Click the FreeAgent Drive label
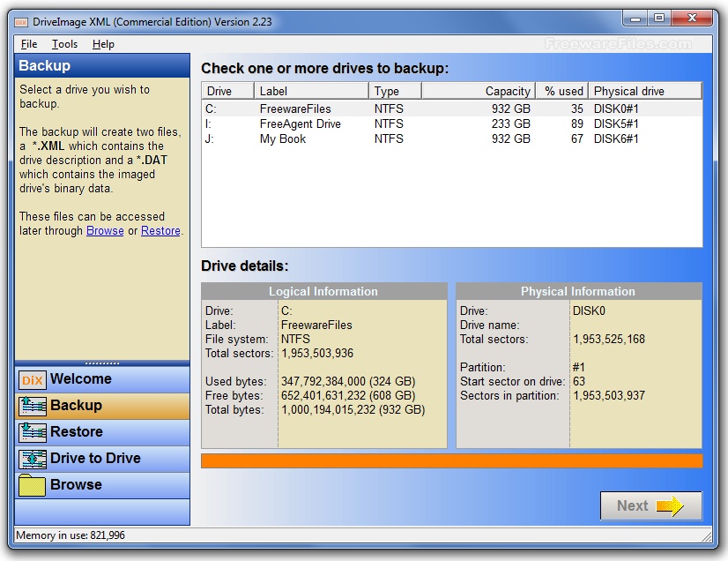 pos(301,124)
